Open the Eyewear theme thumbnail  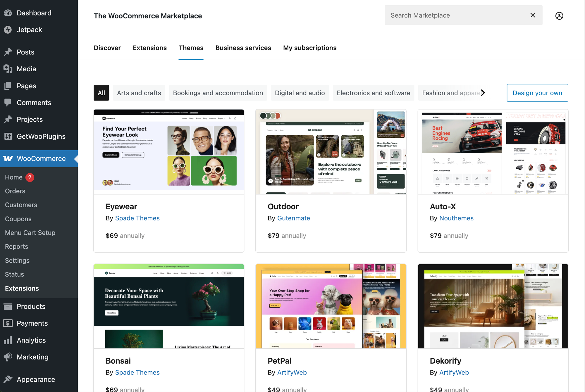pyautogui.click(x=169, y=152)
